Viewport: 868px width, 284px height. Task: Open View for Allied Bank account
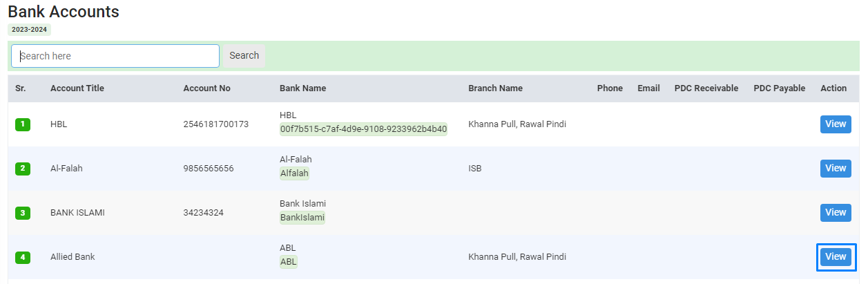tap(836, 257)
